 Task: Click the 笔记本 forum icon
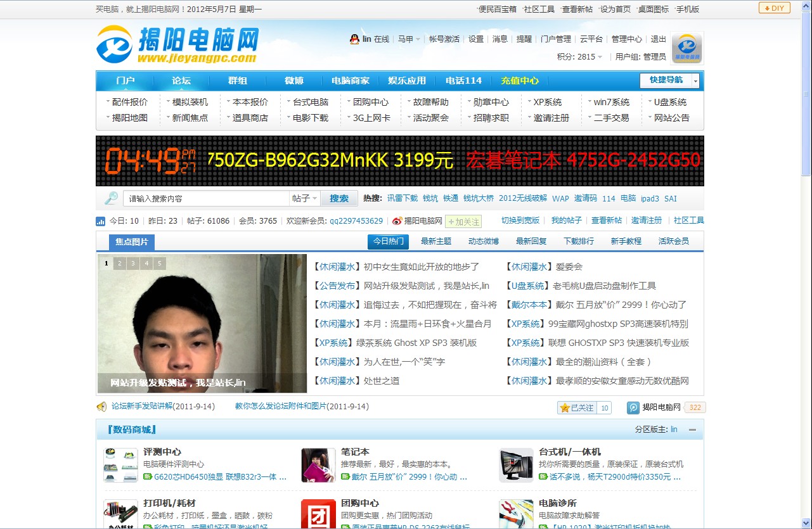pyautogui.click(x=318, y=465)
